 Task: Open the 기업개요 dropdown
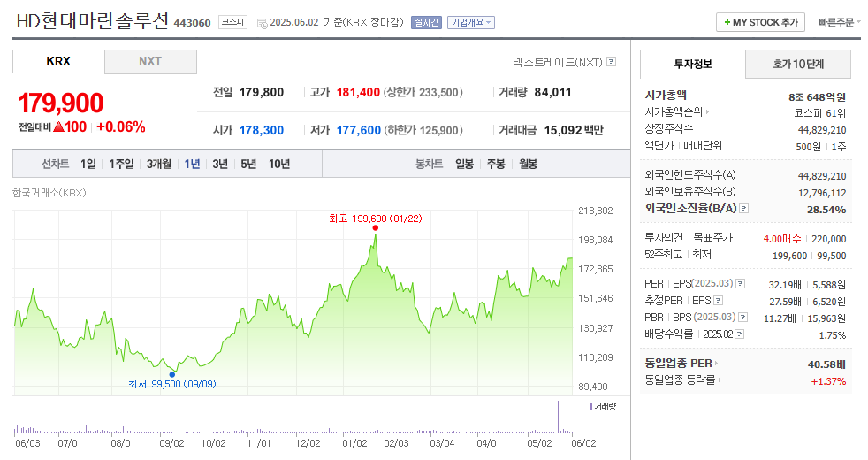coord(471,22)
